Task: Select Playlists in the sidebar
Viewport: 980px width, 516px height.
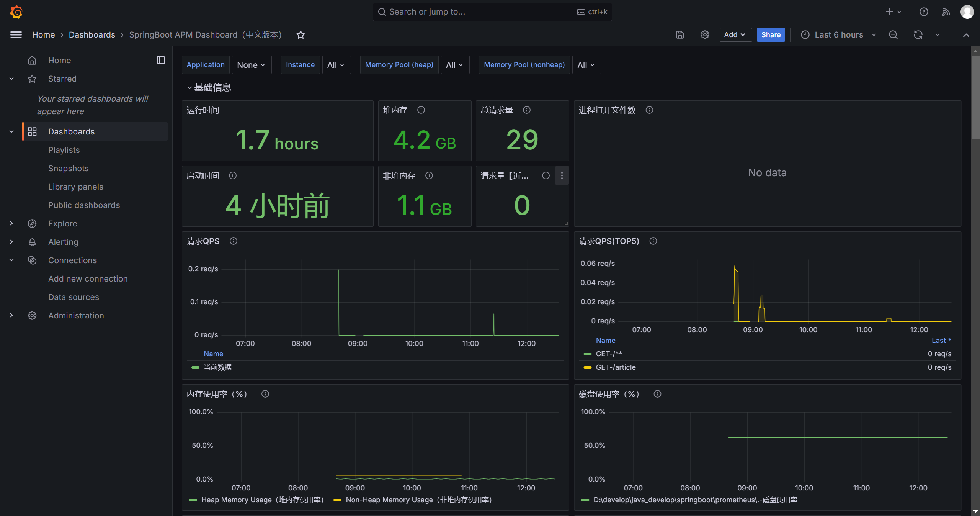Action: click(x=64, y=150)
